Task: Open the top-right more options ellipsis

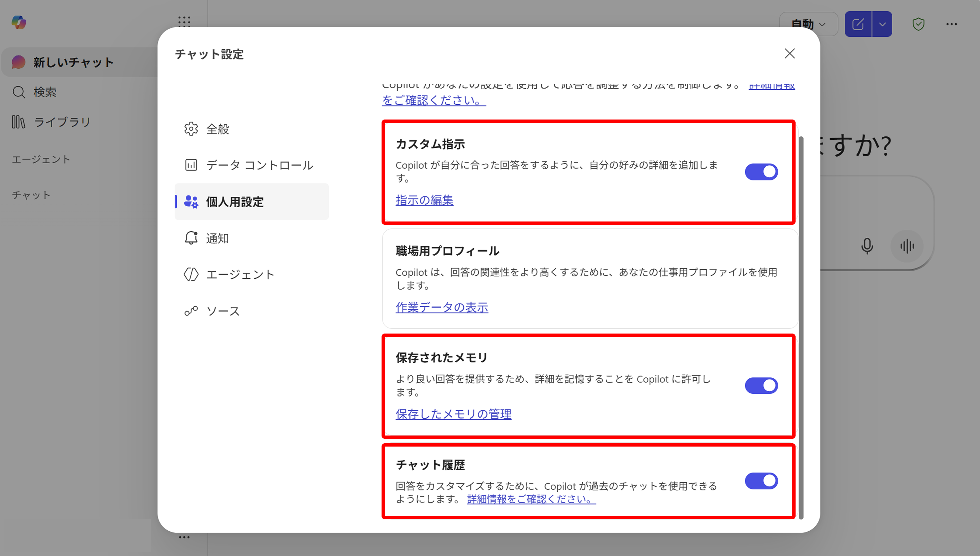Action: click(951, 24)
